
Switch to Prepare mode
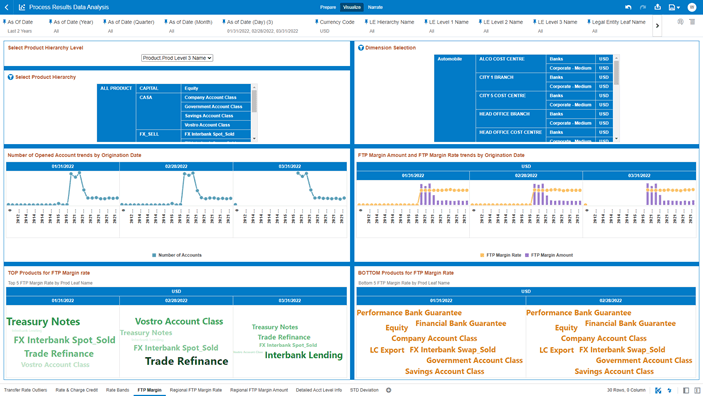point(328,7)
